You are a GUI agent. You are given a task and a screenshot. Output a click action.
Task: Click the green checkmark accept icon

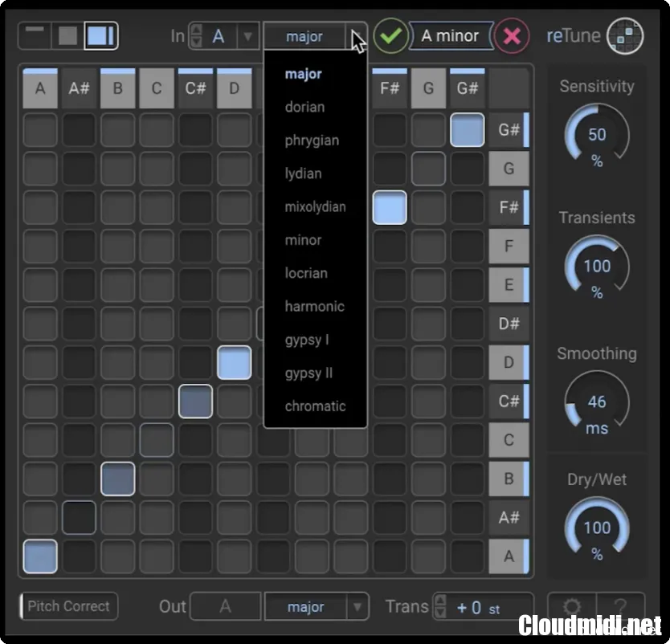click(x=390, y=36)
